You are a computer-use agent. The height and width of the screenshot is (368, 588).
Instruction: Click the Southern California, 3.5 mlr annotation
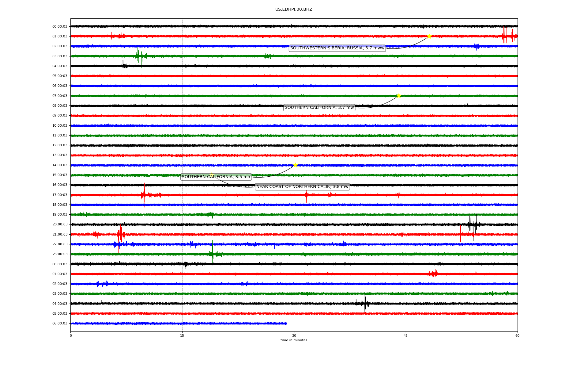(x=216, y=177)
